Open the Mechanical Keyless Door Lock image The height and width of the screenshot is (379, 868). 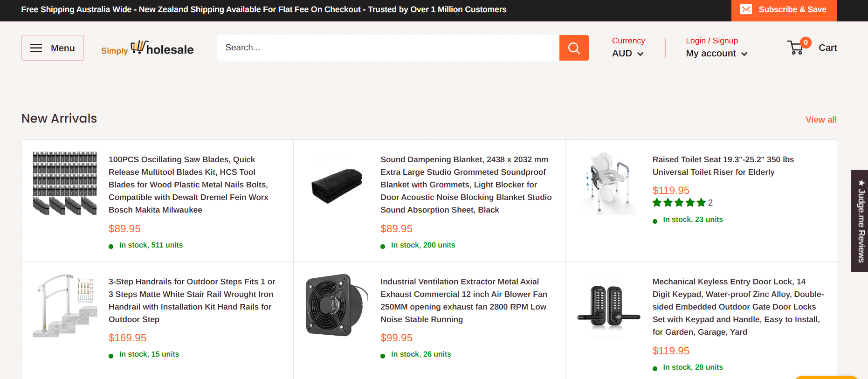point(608,305)
